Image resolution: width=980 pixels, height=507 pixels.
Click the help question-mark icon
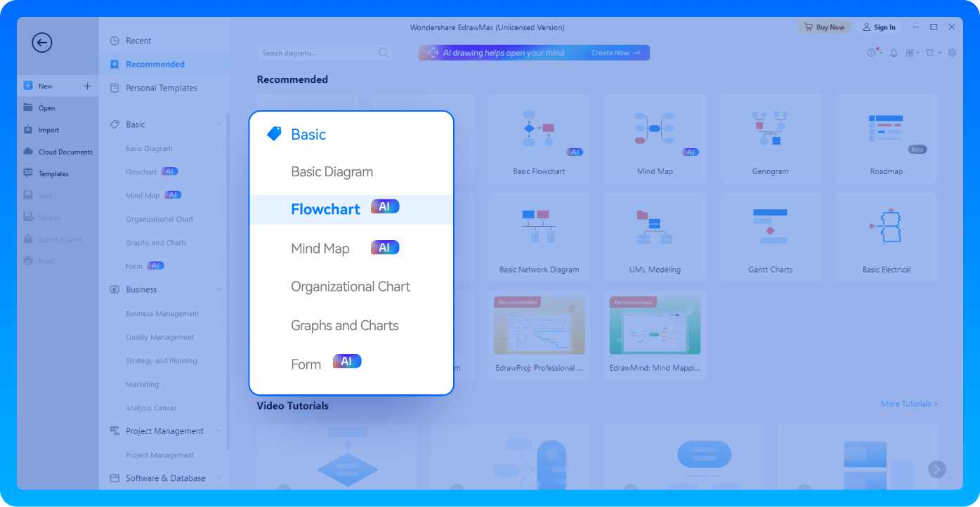pyautogui.click(x=871, y=53)
